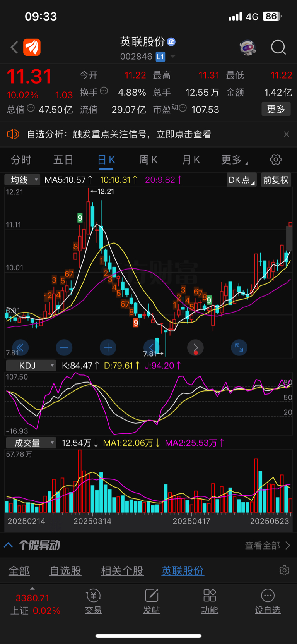This screenshot has height=644, width=297.
Task: Tap the MA5:10.57 value label
Action: pyautogui.click(x=68, y=180)
